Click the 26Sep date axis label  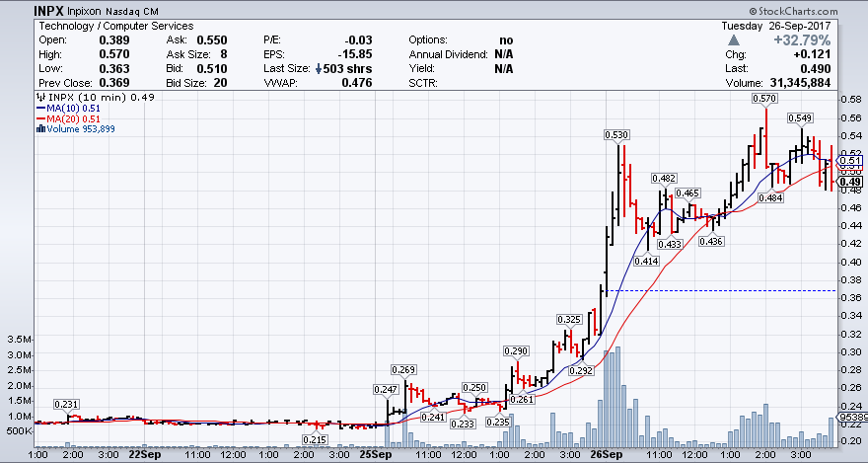pyautogui.click(x=606, y=455)
